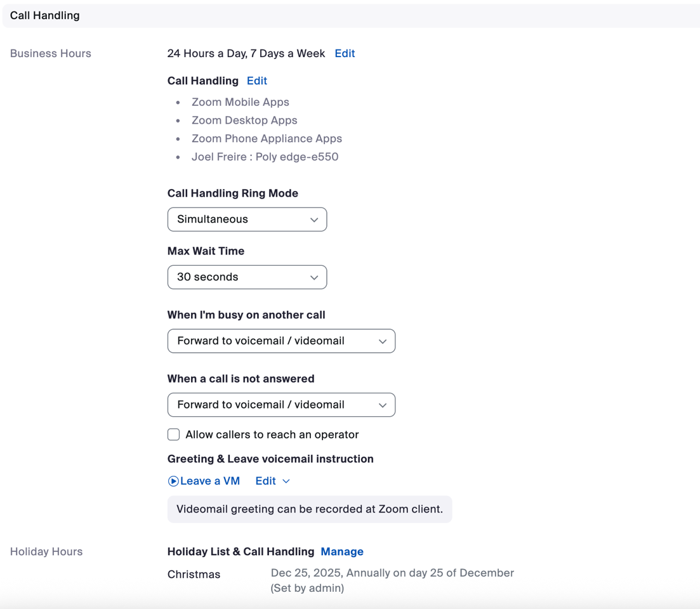Click the 30 seconds dropdown chevron

click(x=314, y=278)
